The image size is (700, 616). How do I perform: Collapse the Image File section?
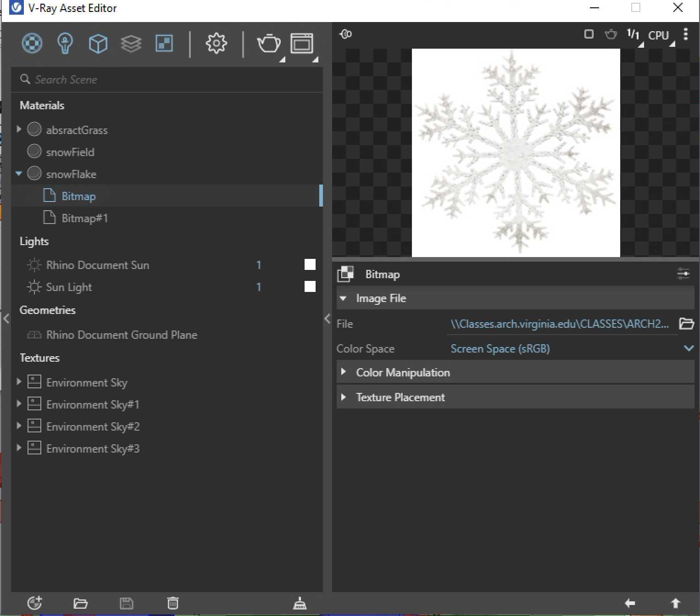click(x=343, y=298)
